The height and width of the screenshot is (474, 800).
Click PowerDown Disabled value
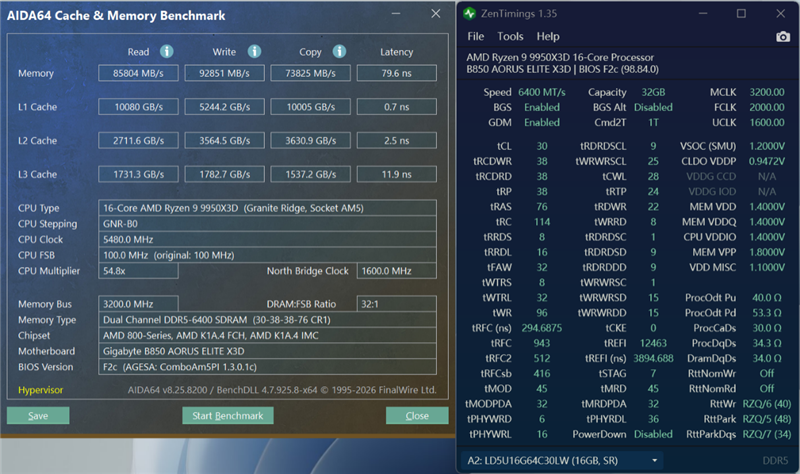click(653, 434)
